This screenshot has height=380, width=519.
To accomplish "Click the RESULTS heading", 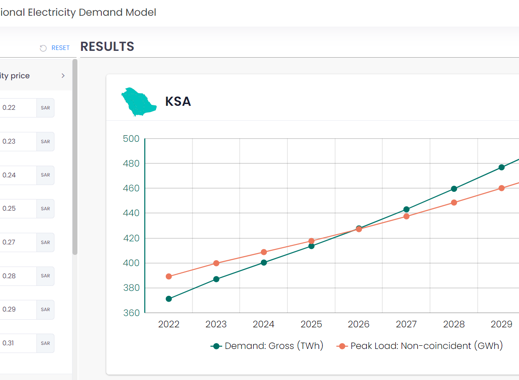I will (x=107, y=47).
